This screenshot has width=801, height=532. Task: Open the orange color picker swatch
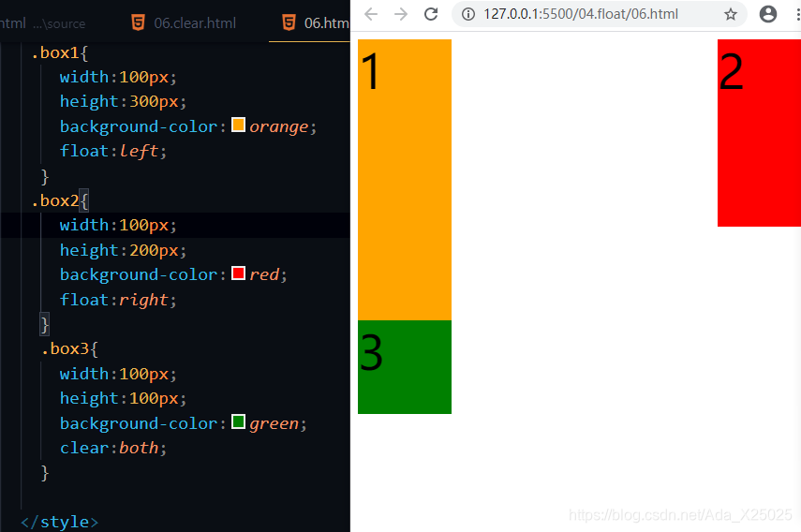[x=238, y=125]
